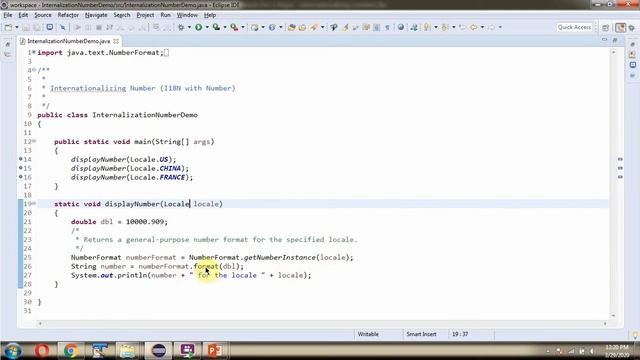
Task: Maximize the editor area
Action: 615,40
